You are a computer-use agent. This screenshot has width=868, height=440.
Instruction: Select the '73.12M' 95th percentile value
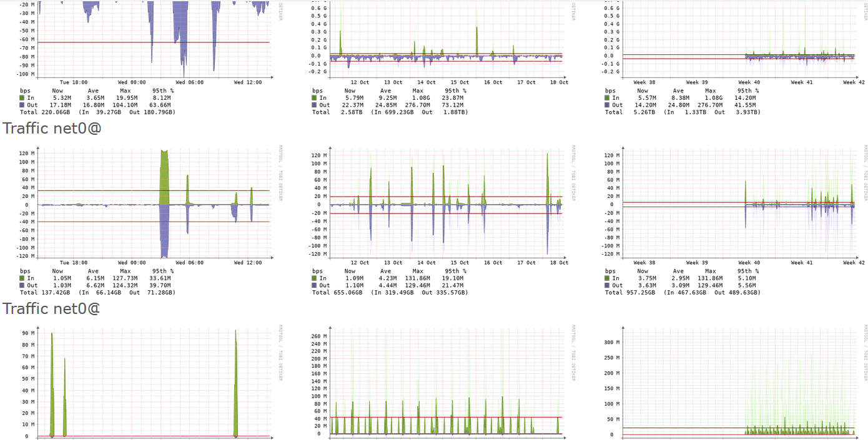[x=453, y=105]
